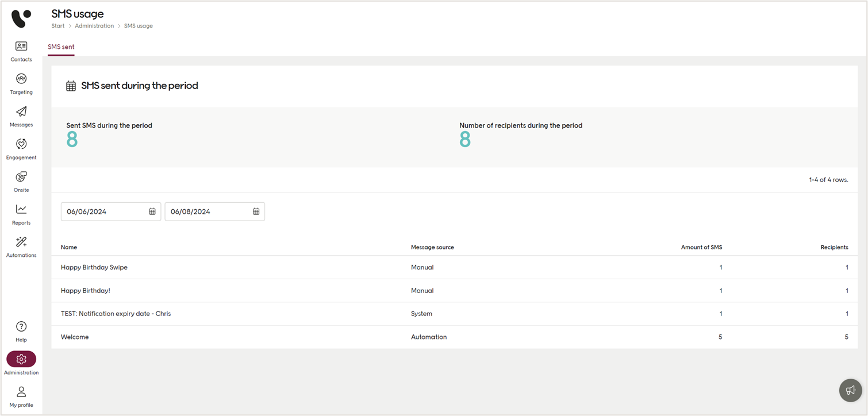Select the Targeting icon in sidebar

click(21, 83)
